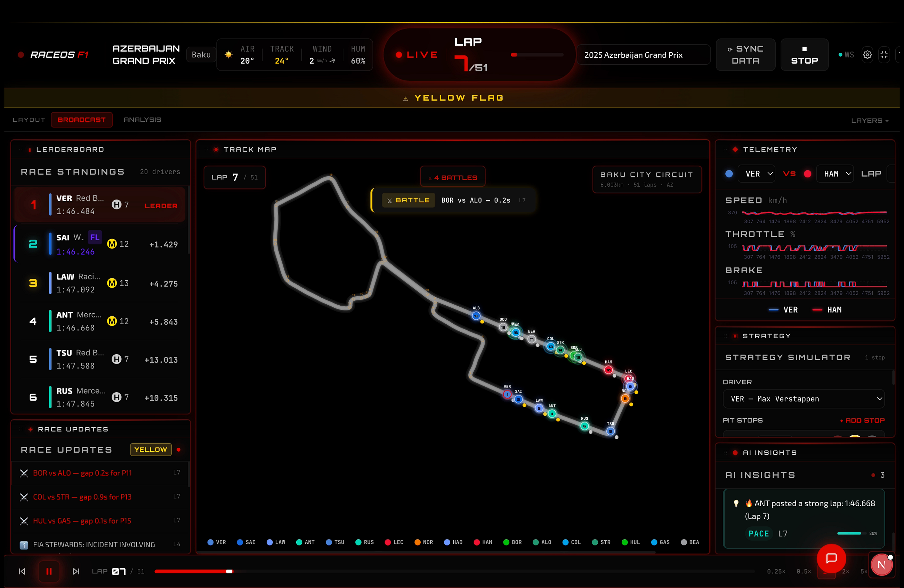Switch to Analysis layout tab
The height and width of the screenshot is (588, 904).
click(143, 120)
